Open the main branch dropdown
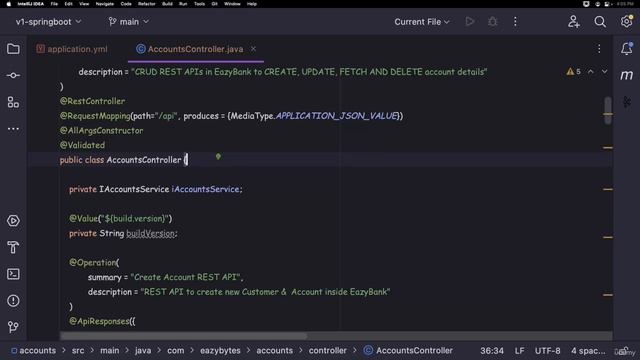 click(x=129, y=22)
